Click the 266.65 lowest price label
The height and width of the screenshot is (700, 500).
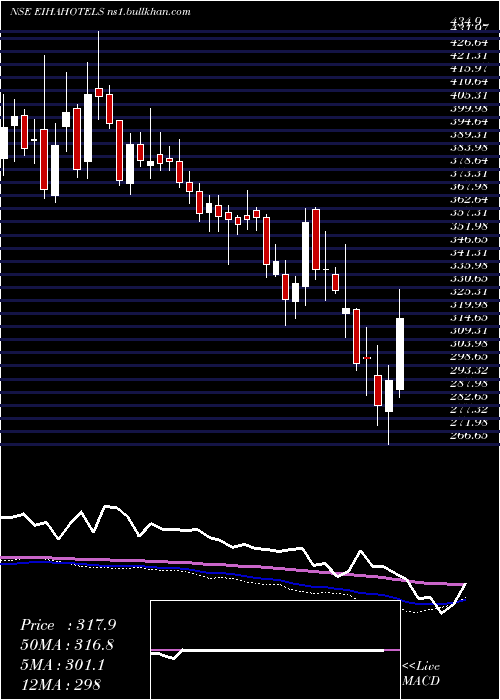click(467, 435)
